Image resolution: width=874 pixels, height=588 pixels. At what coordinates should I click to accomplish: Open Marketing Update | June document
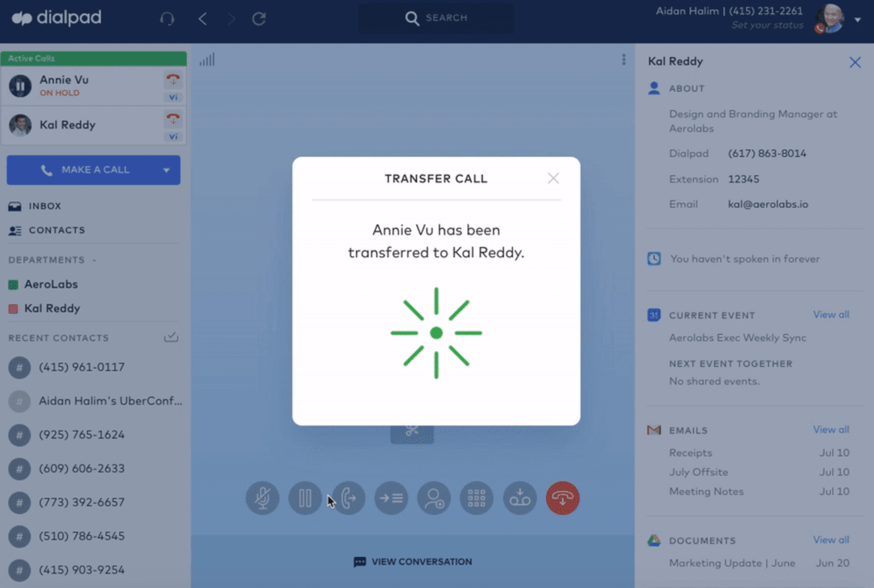tap(759, 563)
